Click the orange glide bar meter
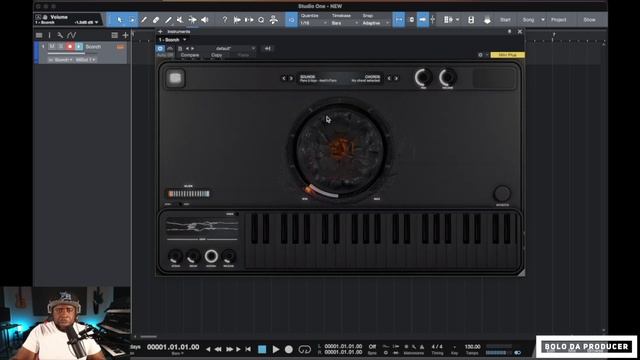Viewport: 640px width, 360px height. click(x=189, y=193)
